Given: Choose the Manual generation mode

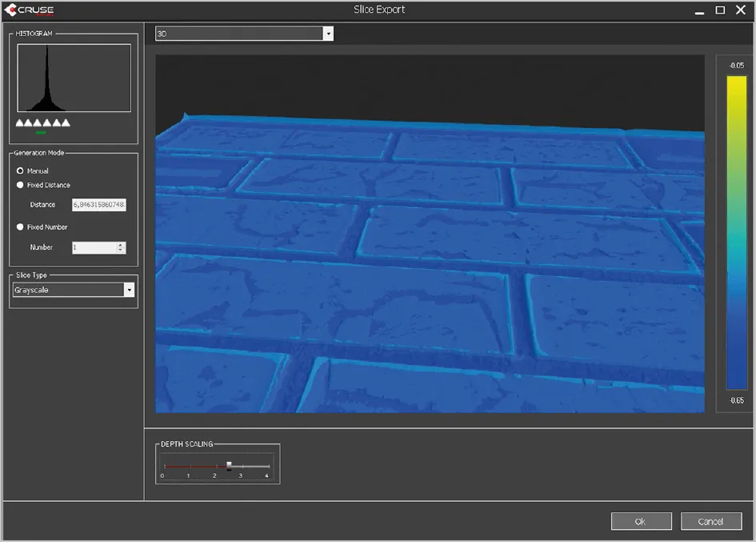Looking at the screenshot, I should [21, 171].
